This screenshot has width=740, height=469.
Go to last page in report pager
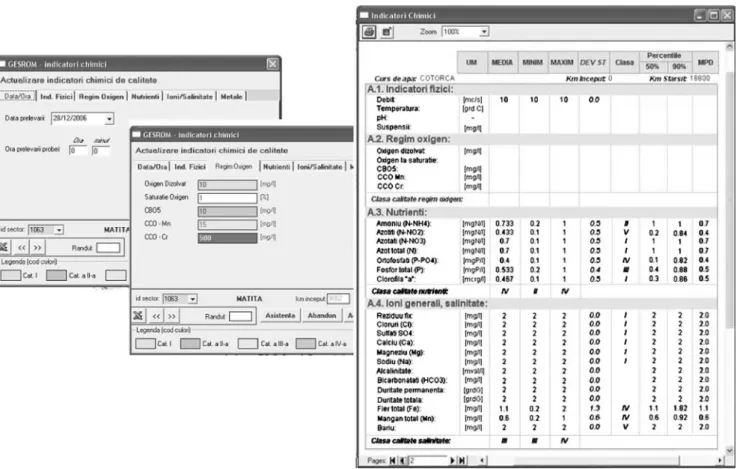click(x=462, y=461)
